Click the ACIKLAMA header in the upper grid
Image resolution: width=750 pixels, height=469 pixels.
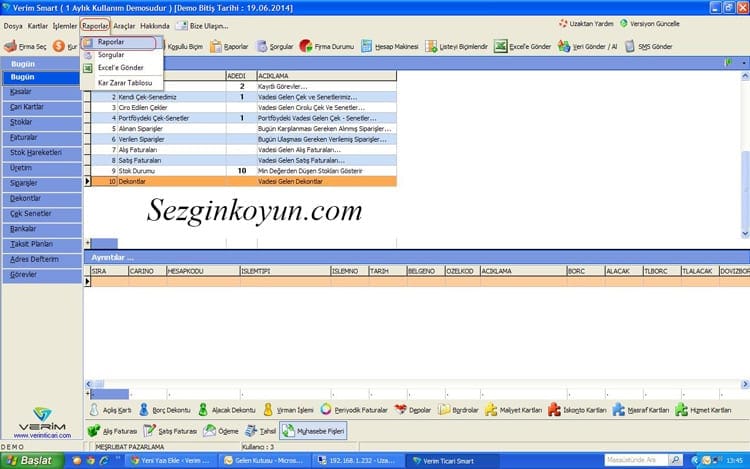326,76
